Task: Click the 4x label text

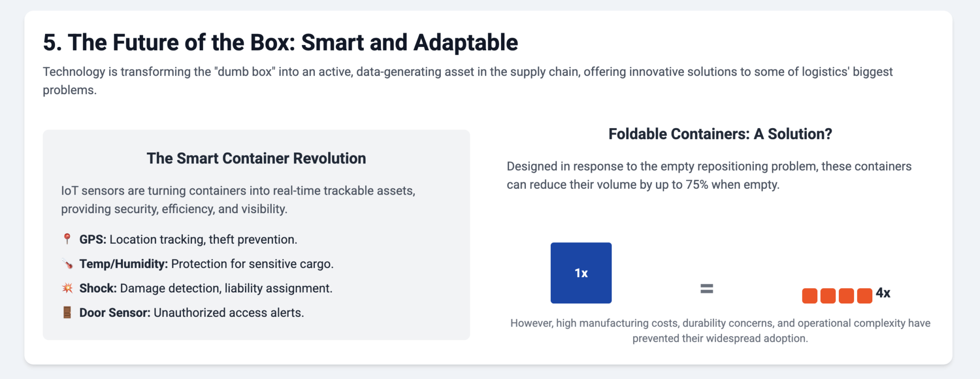Action: coord(883,293)
